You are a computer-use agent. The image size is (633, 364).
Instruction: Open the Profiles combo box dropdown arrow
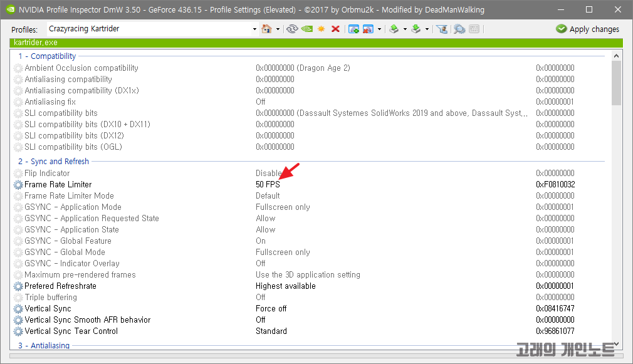(254, 29)
